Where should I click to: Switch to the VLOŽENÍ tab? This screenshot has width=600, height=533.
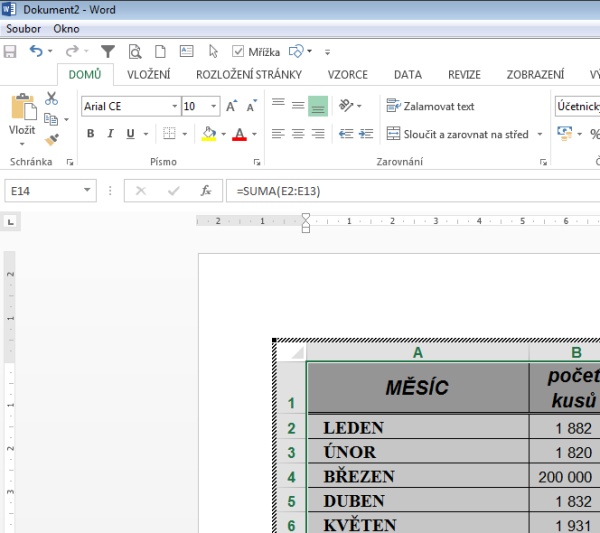point(148,74)
